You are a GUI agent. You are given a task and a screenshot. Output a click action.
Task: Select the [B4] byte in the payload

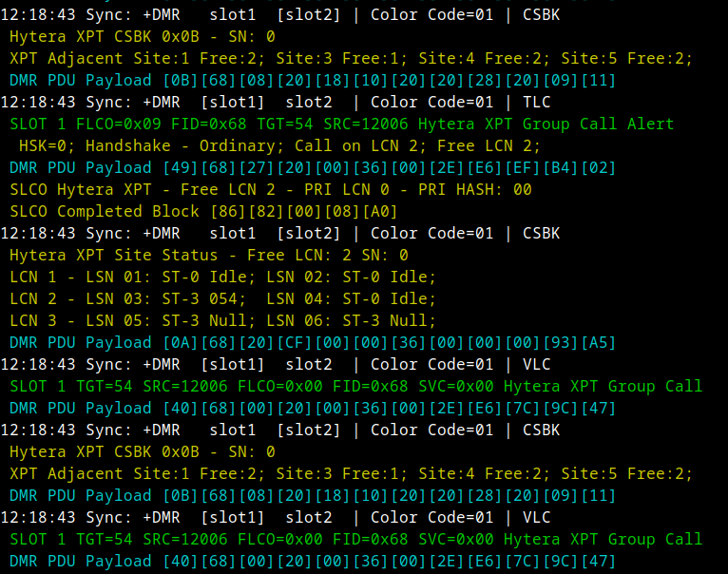561,168
